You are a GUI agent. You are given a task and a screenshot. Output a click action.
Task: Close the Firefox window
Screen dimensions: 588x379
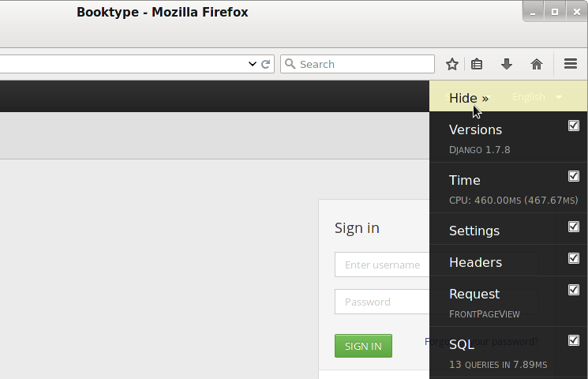click(577, 12)
